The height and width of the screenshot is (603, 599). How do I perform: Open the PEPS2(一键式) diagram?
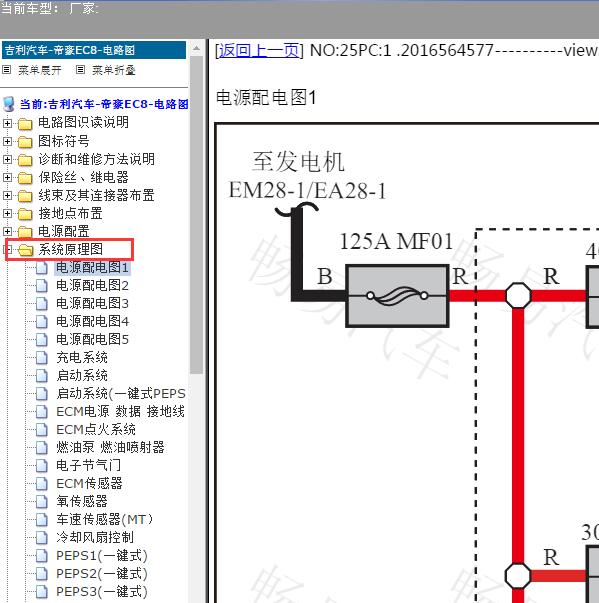[x=102, y=573]
